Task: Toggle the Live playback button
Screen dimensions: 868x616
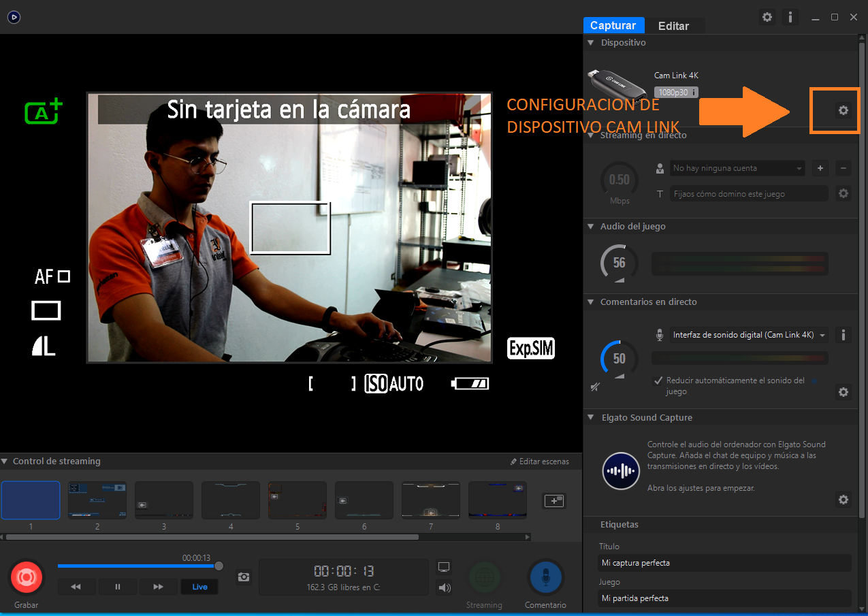Action: pyautogui.click(x=199, y=587)
